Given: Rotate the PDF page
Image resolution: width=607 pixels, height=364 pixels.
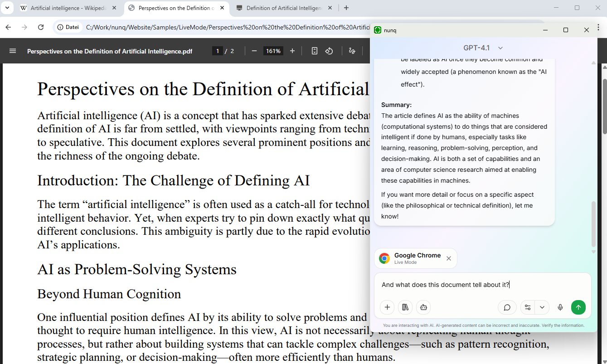Looking at the screenshot, I should click(329, 51).
